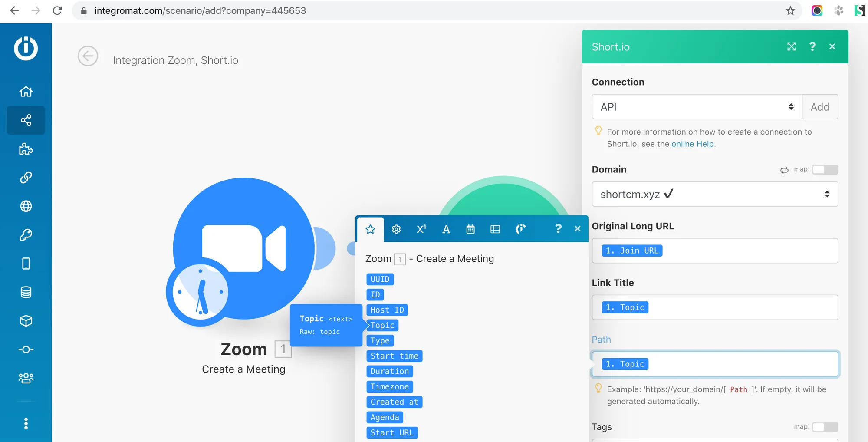
Task: Toggle the Tags map switch
Action: tap(825, 427)
